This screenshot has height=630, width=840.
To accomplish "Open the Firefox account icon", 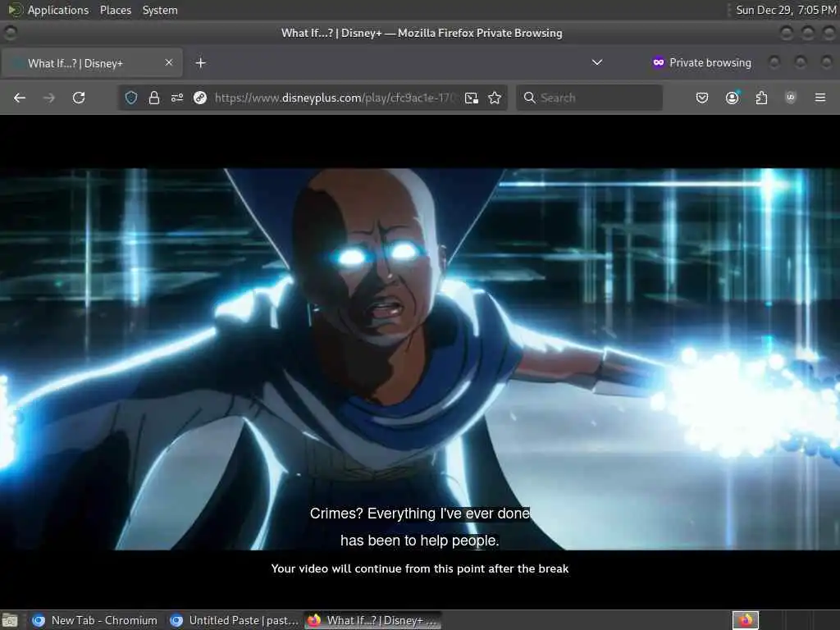I will coord(732,98).
